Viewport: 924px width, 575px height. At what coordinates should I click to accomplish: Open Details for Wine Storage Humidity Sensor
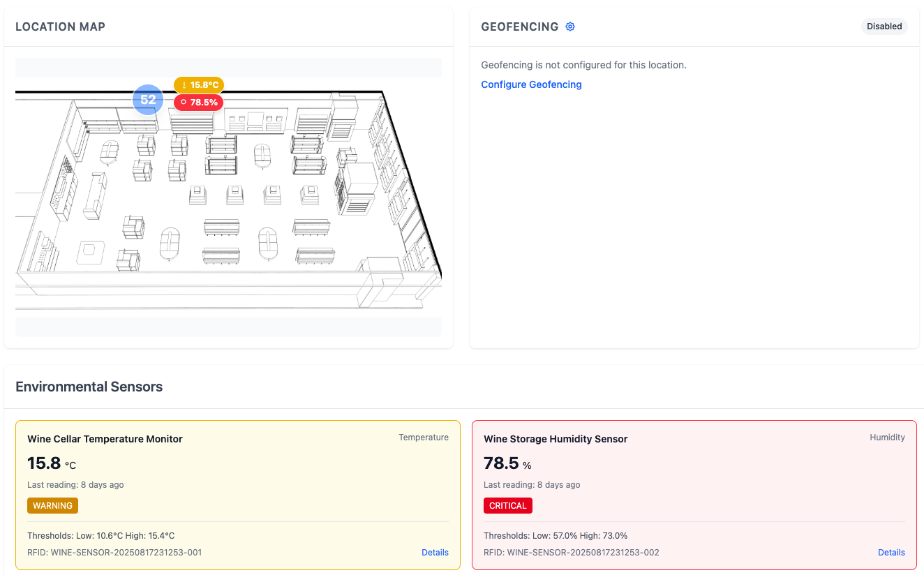click(891, 552)
